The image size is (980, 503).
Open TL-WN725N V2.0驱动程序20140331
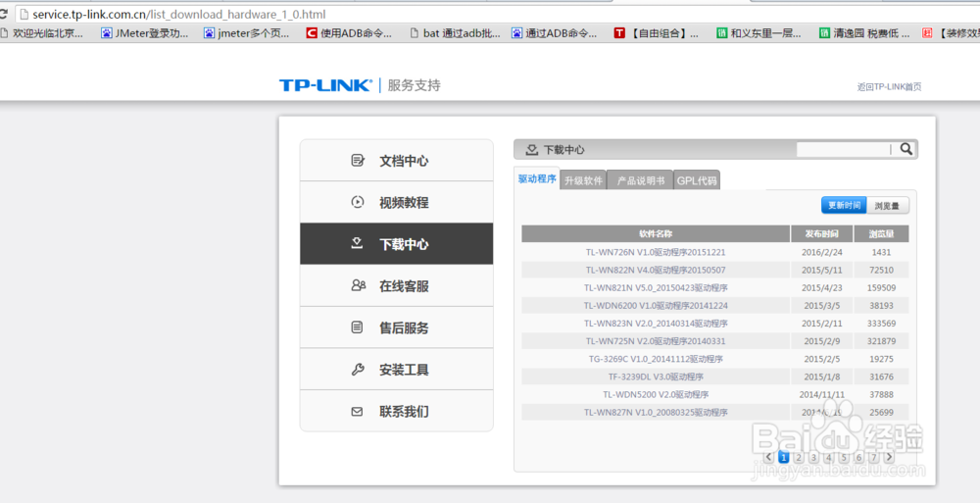coord(655,341)
